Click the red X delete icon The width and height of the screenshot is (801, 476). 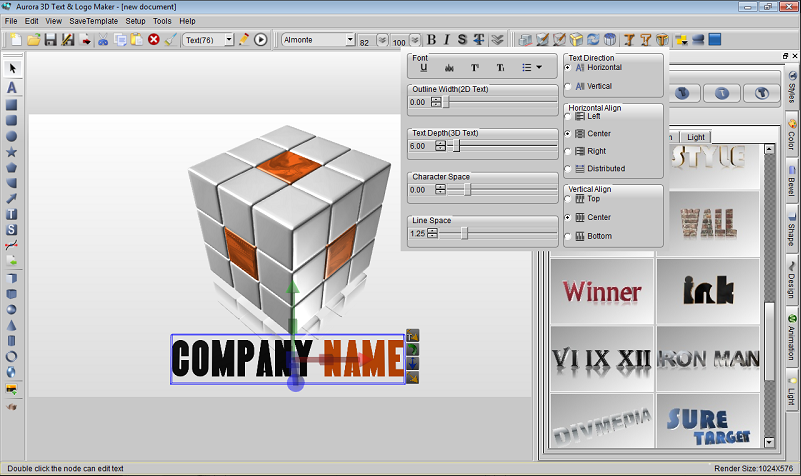click(x=154, y=39)
